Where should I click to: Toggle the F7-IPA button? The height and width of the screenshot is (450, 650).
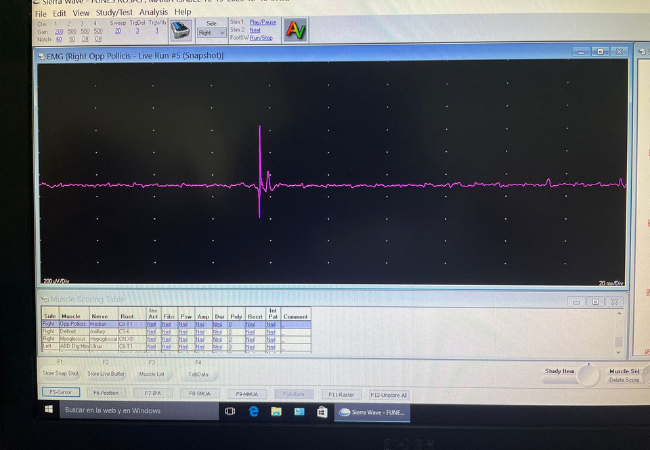153,393
